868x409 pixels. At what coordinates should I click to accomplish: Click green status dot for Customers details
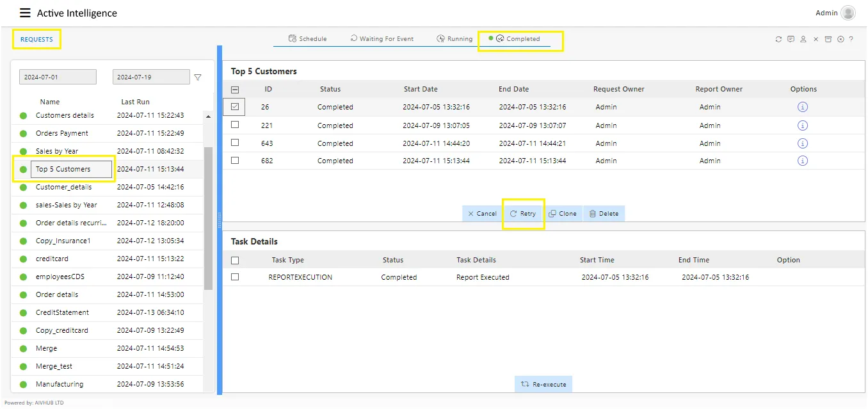[24, 116]
